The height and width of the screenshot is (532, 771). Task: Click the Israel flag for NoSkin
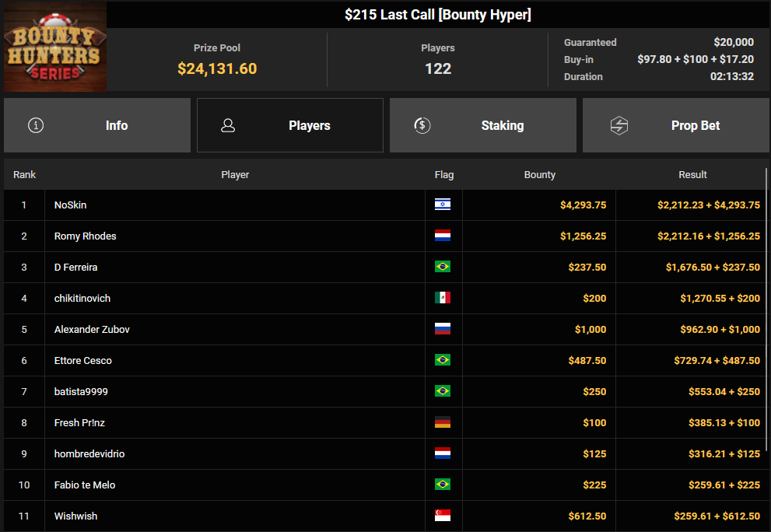pyautogui.click(x=443, y=205)
